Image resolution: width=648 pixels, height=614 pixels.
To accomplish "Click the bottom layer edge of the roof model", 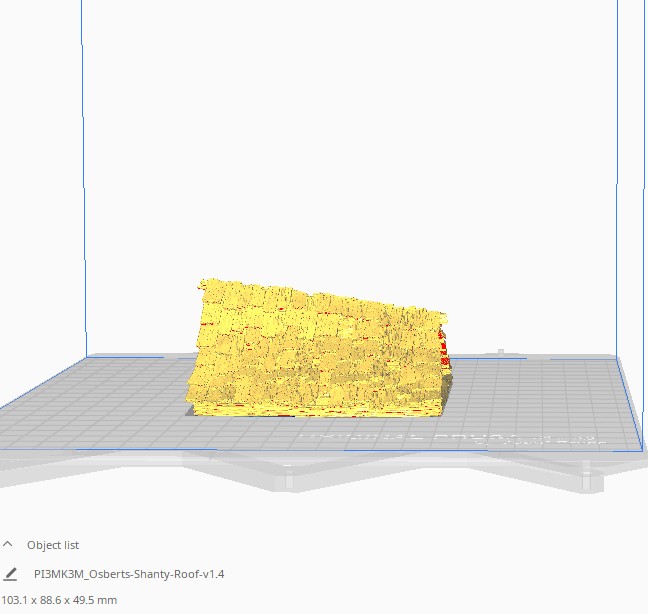I will pos(310,411).
